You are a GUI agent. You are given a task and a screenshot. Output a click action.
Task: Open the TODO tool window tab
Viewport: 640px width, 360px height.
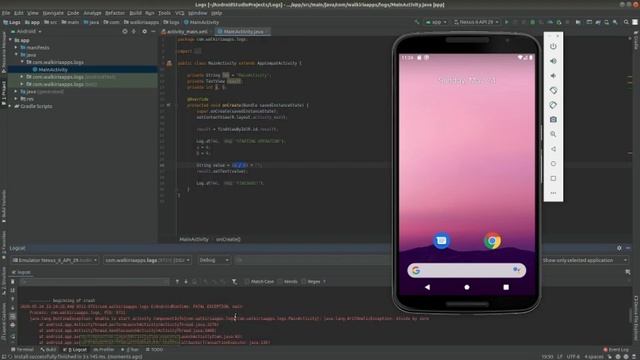[154, 349]
